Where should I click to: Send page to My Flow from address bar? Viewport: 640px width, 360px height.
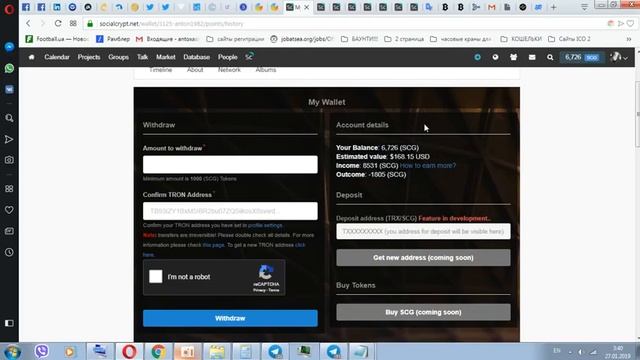point(621,24)
